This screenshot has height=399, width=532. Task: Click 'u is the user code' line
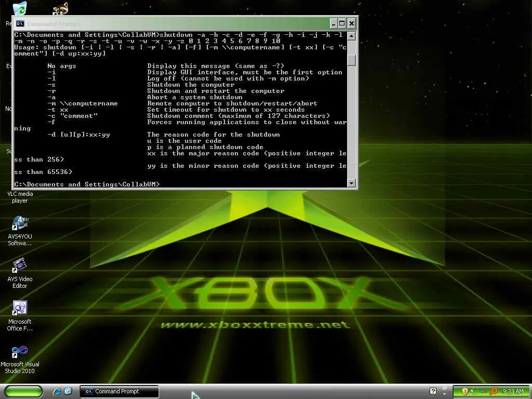184,141
